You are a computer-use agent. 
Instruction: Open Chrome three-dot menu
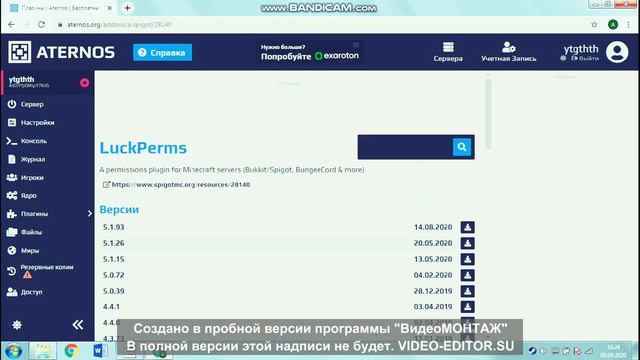pos(629,24)
